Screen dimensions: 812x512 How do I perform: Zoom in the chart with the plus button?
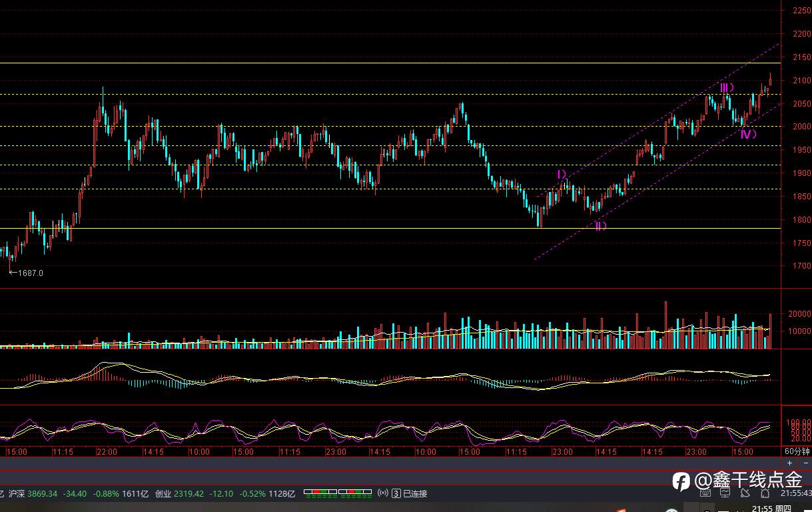tap(789, 463)
